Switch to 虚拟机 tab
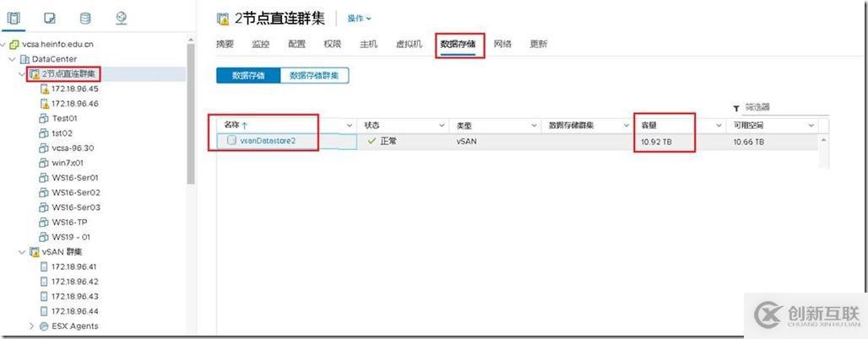 (x=409, y=44)
